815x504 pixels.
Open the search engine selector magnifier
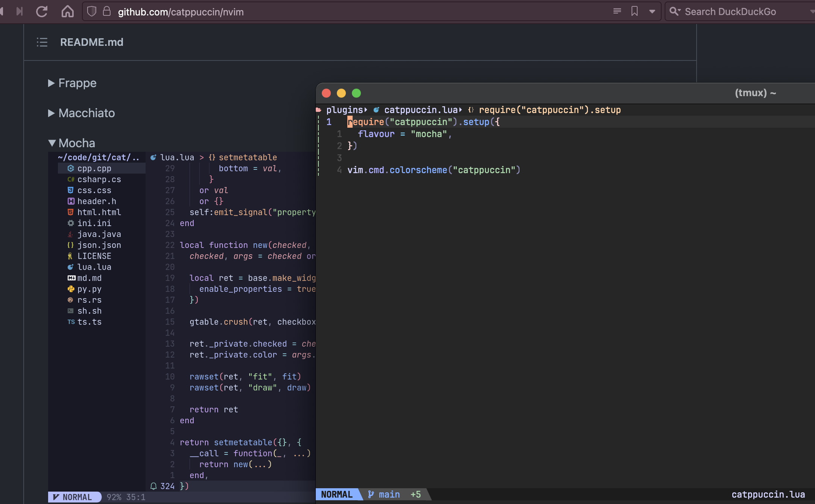click(675, 11)
